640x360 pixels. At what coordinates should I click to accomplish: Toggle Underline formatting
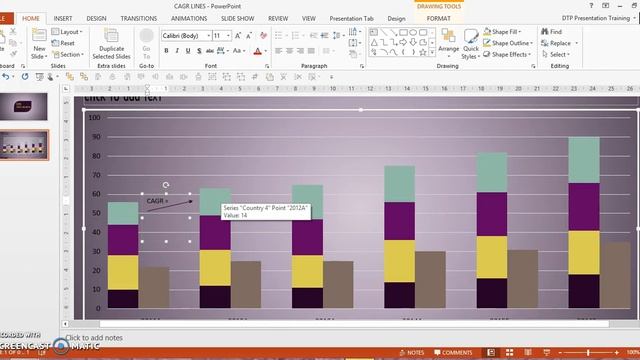tap(188, 51)
